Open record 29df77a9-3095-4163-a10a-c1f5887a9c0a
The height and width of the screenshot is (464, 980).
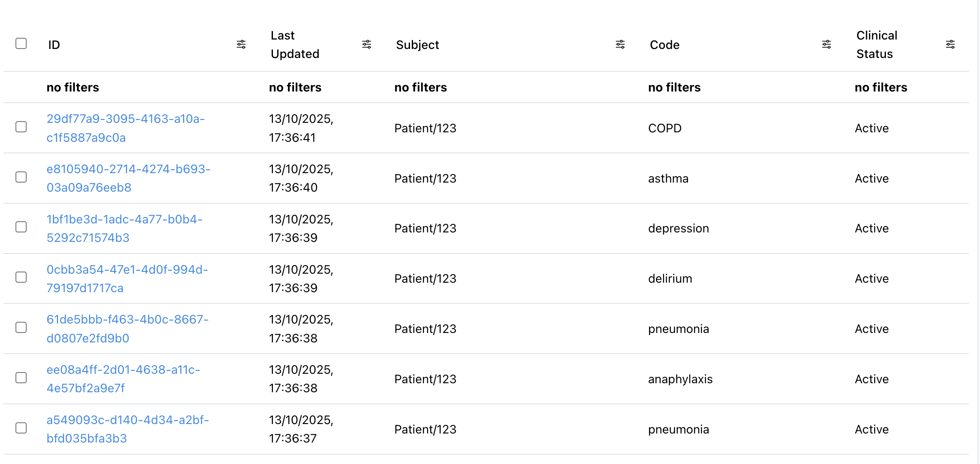point(126,128)
